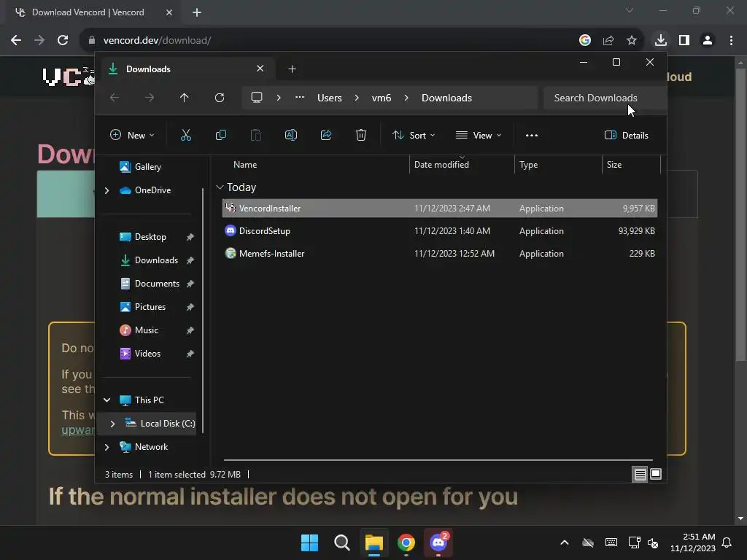Click the Chrome page vertical scrollbar
The height and width of the screenshot is (560, 747).
[x=740, y=214]
